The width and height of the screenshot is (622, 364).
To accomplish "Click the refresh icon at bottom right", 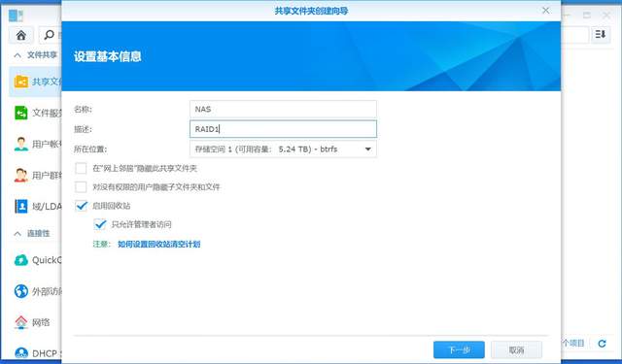I will (x=602, y=344).
